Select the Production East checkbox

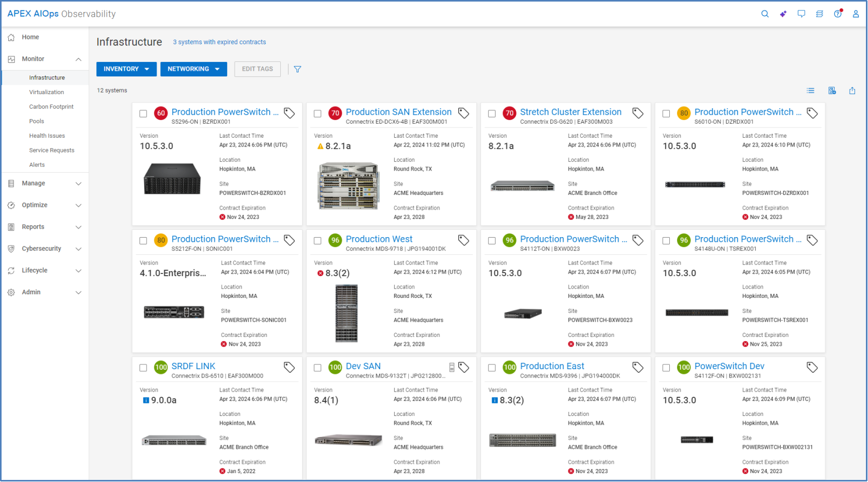click(491, 368)
